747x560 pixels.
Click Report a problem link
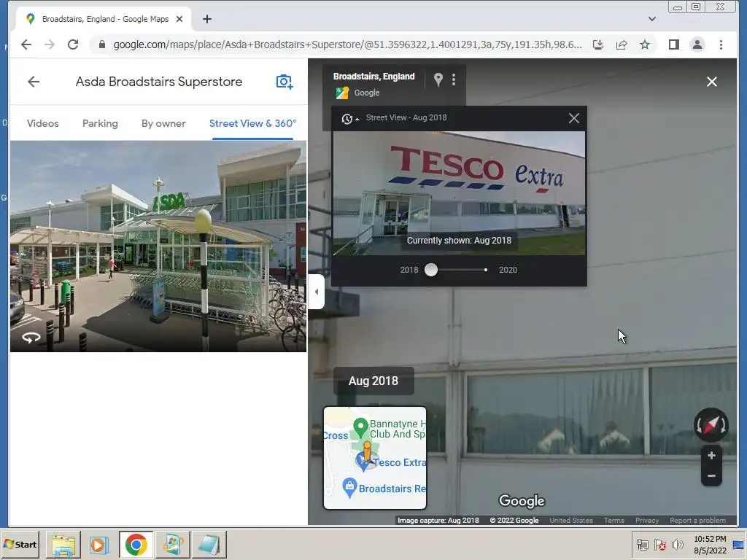[x=697, y=521]
